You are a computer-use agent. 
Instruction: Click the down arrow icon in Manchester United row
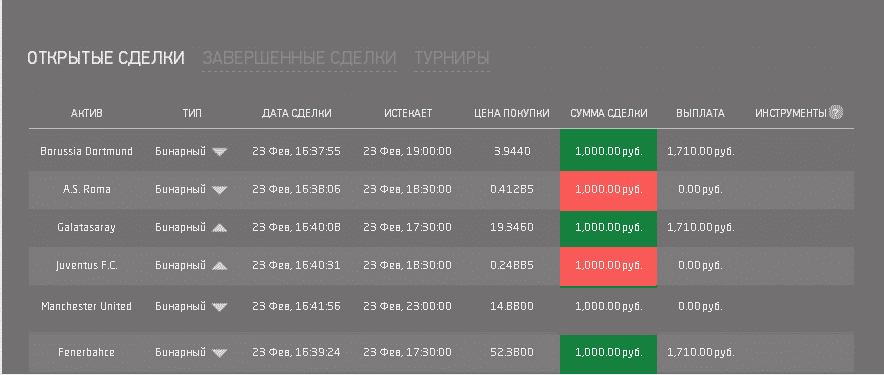point(220,307)
